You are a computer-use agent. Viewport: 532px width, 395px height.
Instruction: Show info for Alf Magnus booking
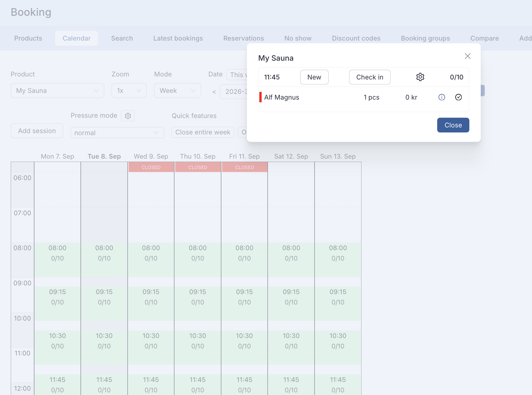pyautogui.click(x=442, y=97)
